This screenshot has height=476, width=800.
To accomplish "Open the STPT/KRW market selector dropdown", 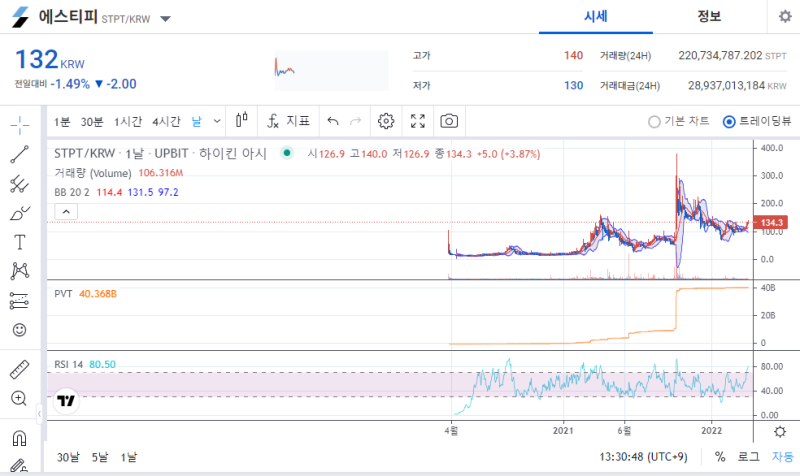I will [x=165, y=19].
